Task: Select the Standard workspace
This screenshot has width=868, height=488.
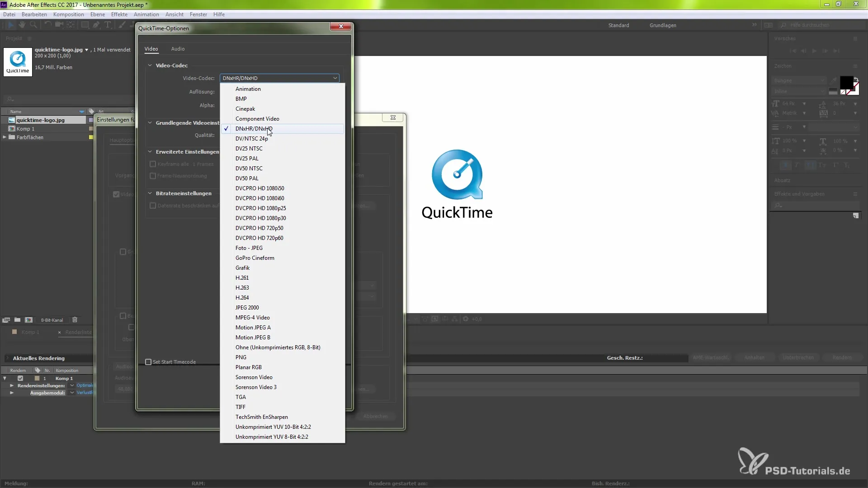Action: (618, 25)
